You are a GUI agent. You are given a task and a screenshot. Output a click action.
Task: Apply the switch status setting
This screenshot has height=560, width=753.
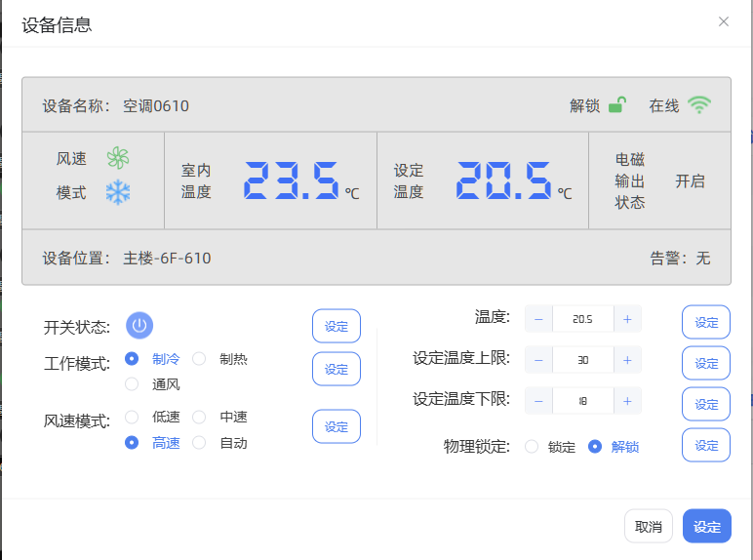click(x=337, y=326)
